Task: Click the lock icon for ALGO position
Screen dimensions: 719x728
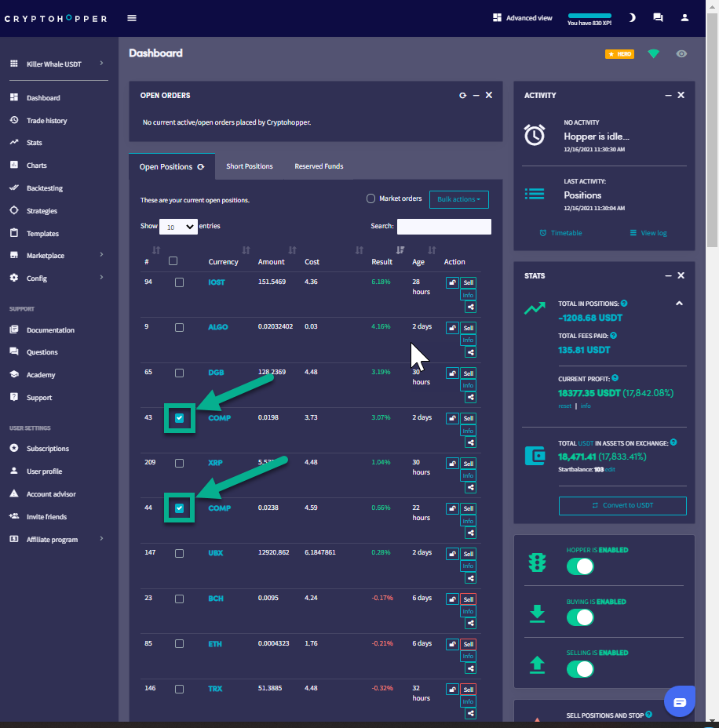Action: point(452,328)
